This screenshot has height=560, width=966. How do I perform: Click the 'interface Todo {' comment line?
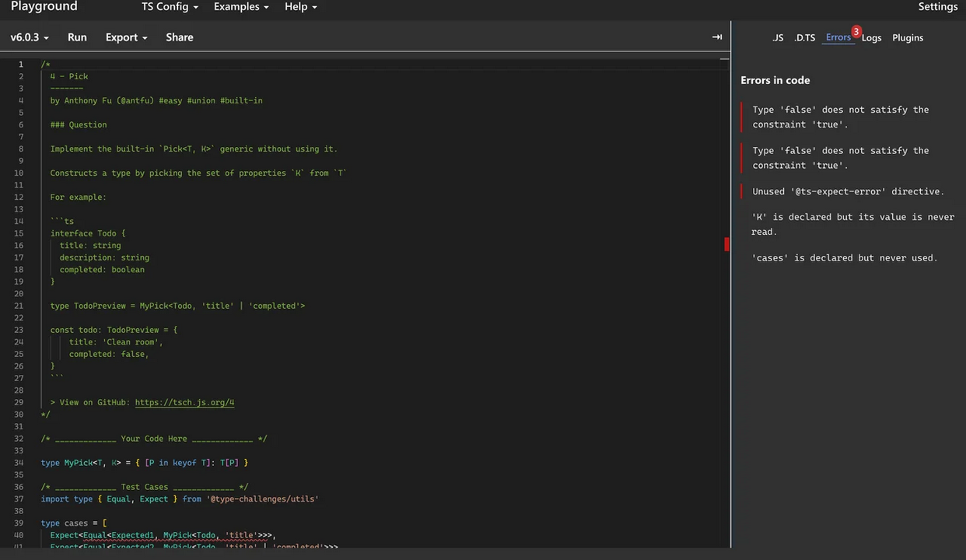coord(88,233)
